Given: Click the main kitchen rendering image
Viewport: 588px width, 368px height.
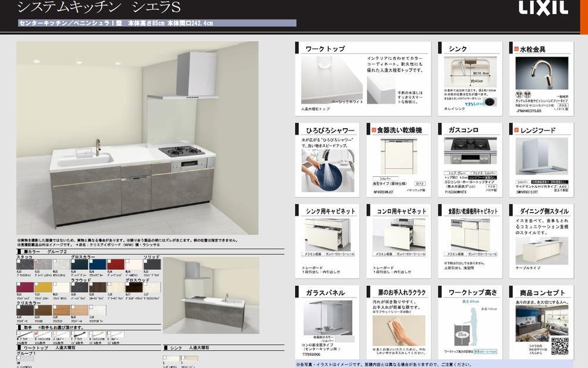Looking at the screenshot, I should (137, 138).
